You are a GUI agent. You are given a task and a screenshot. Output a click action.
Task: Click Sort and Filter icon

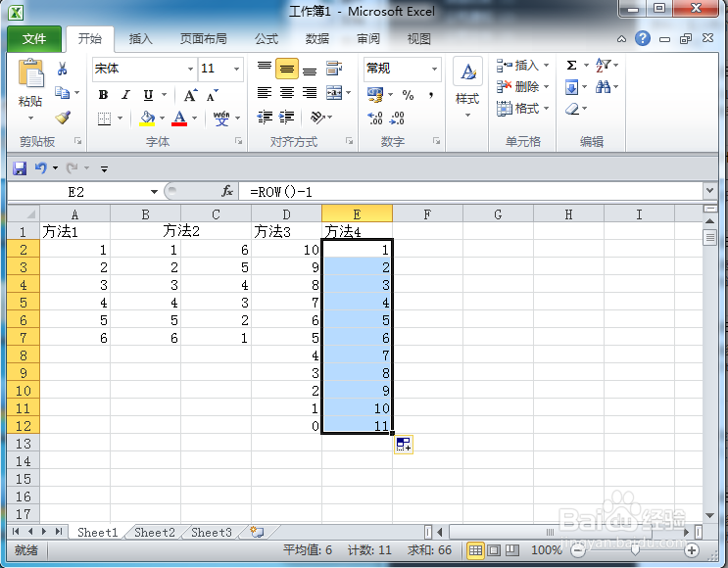[604, 65]
